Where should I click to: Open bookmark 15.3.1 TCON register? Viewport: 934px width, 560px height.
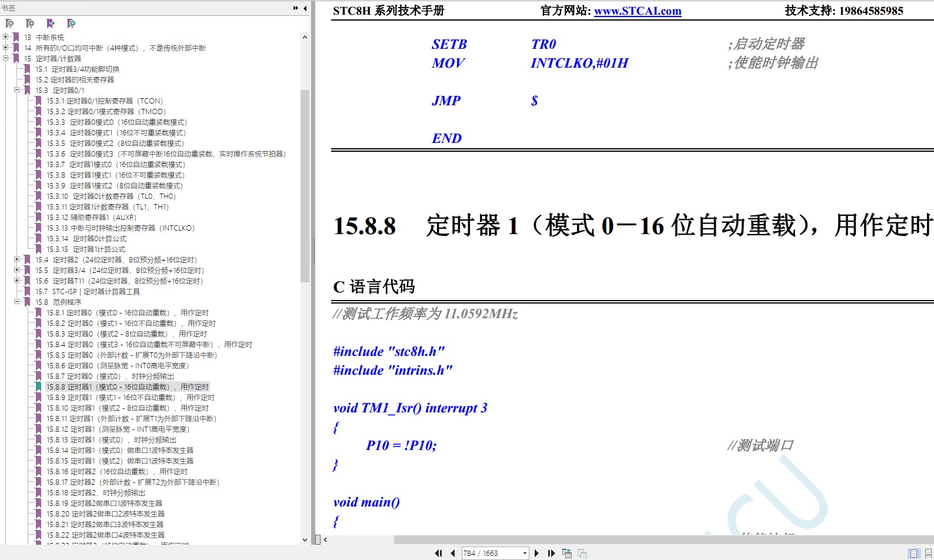(x=105, y=101)
